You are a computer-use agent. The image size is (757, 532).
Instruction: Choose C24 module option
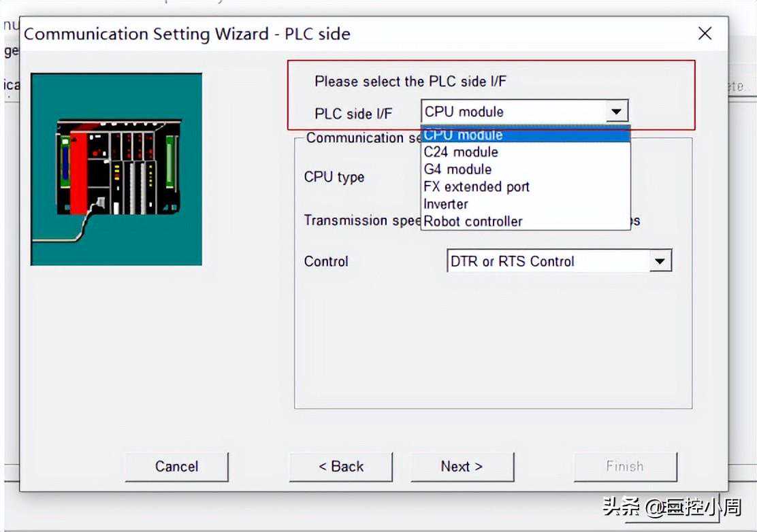pyautogui.click(x=526, y=152)
